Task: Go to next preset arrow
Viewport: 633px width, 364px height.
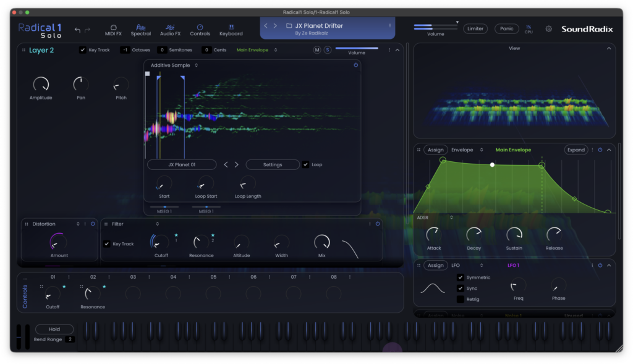Action: [x=275, y=25]
